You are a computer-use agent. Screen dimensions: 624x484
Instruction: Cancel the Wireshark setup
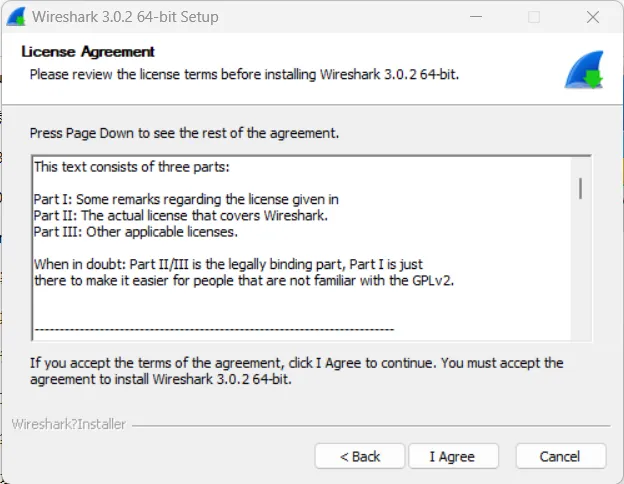tap(560, 456)
